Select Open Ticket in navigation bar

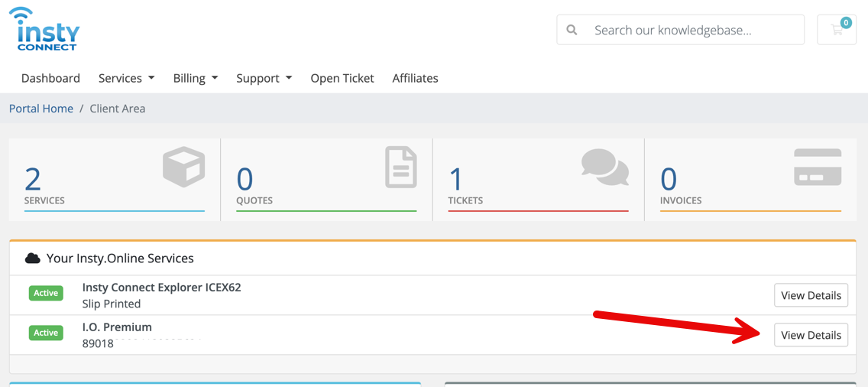(342, 78)
